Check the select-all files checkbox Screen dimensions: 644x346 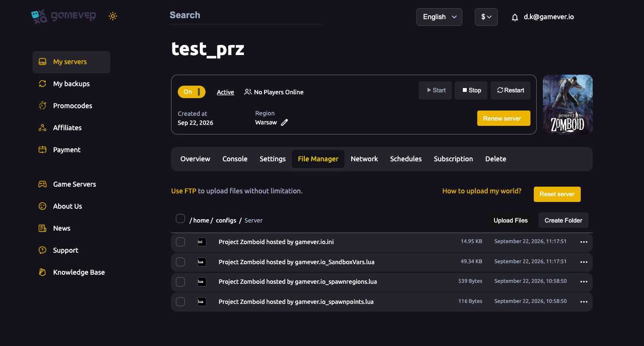pos(181,219)
